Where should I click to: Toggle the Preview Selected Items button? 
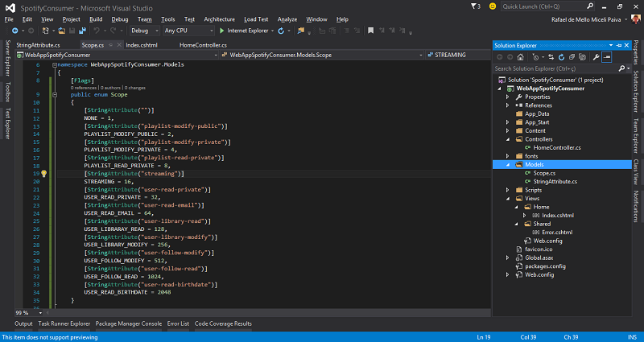(607, 57)
